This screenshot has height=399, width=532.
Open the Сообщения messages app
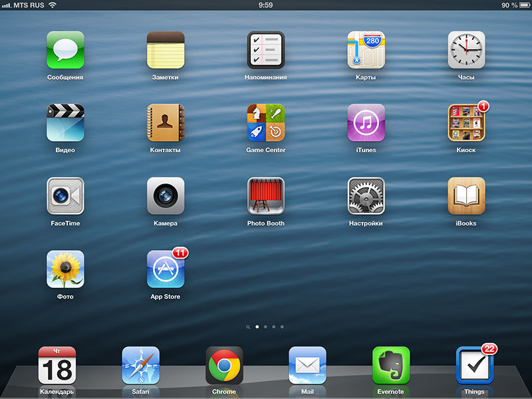click(65, 50)
